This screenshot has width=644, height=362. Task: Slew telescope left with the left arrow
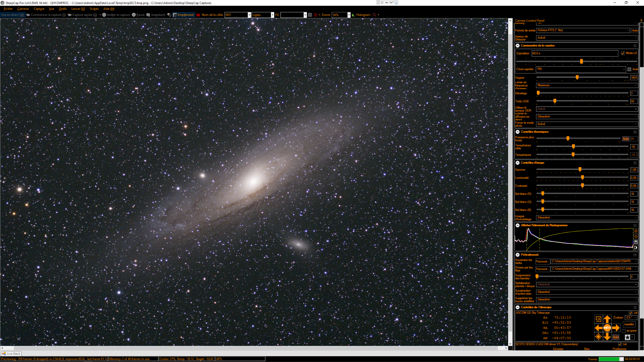[598, 328]
